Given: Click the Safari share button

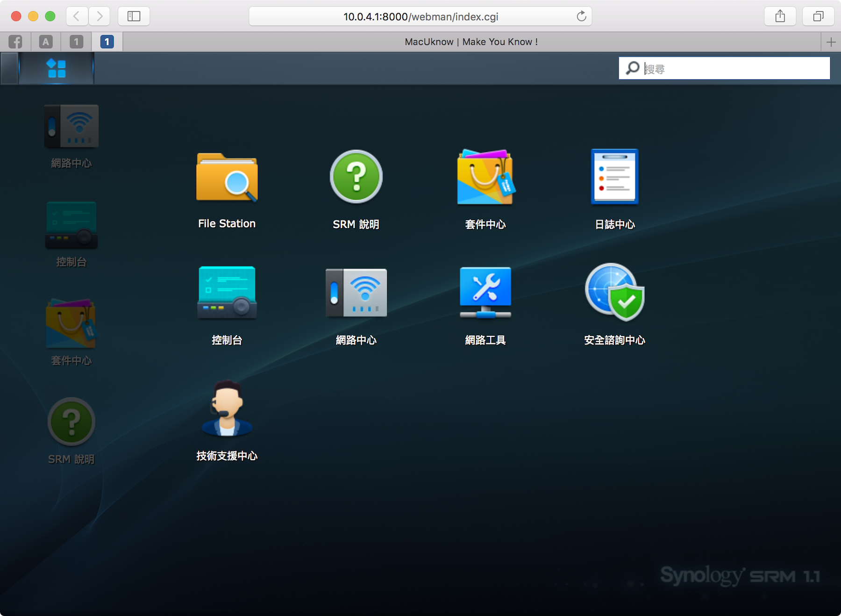Looking at the screenshot, I should tap(780, 16).
